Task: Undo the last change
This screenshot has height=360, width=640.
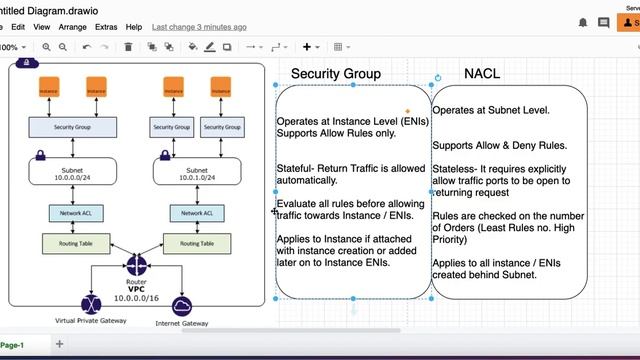Action: tap(87, 47)
